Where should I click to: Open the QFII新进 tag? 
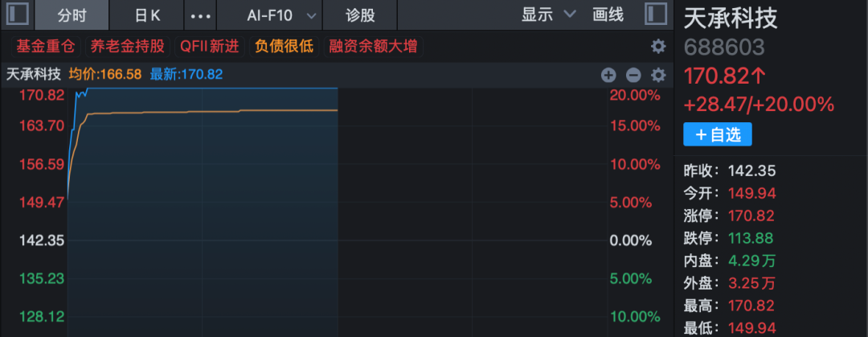pos(210,47)
